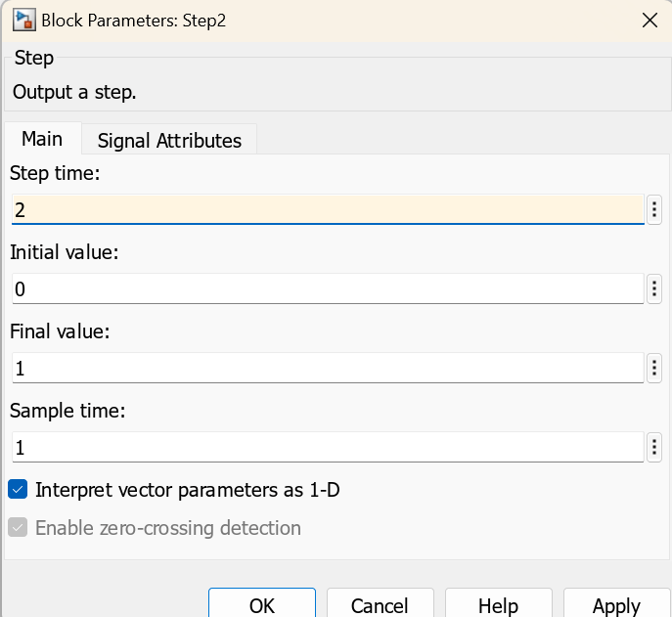Click into the Initial value field
672x617 pixels.
click(x=327, y=288)
